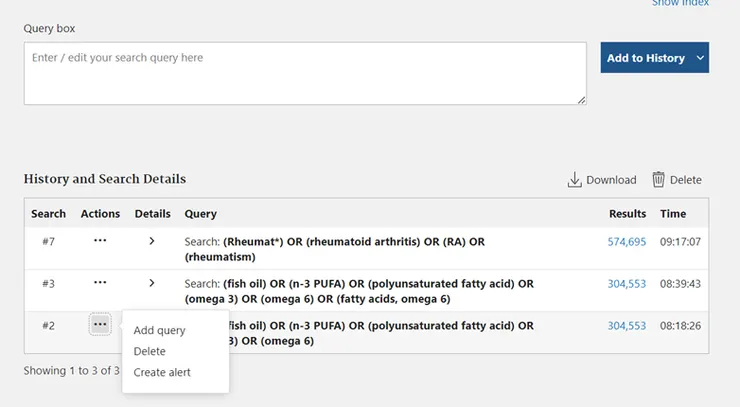Viewport: 740px width, 407px height.
Task: Close the actions menu for search #2
Action: pos(100,324)
